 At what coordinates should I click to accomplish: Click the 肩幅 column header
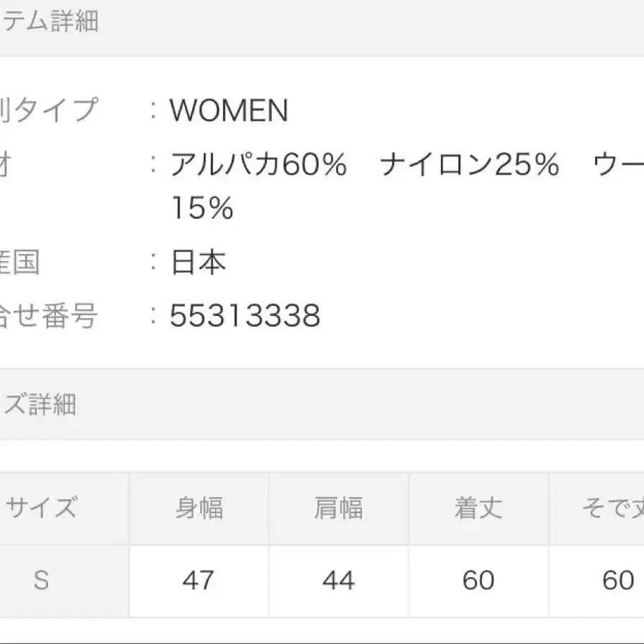click(338, 508)
